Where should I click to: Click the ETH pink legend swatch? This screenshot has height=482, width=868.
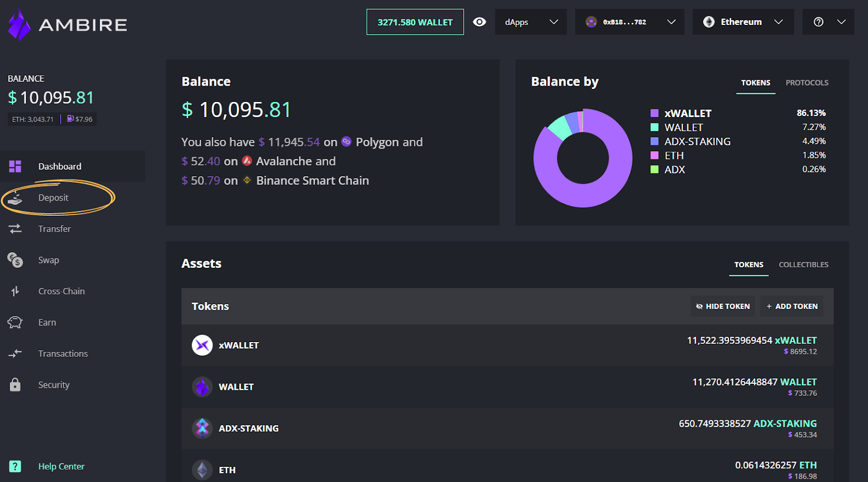point(654,156)
